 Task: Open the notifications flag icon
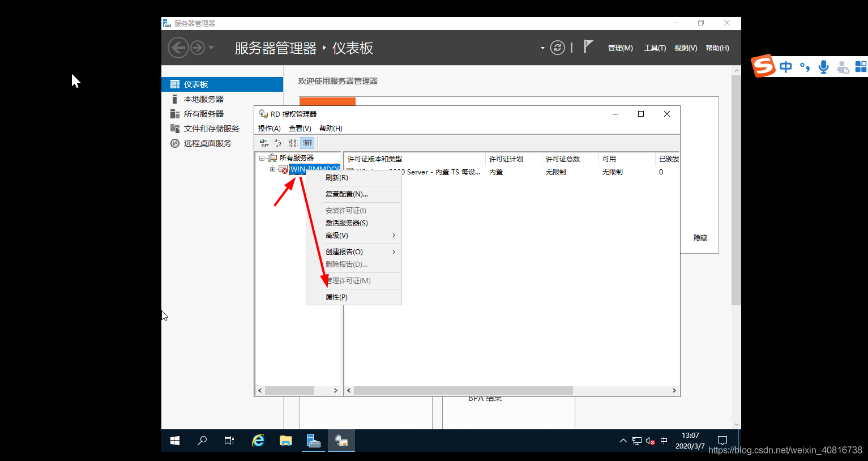point(588,47)
